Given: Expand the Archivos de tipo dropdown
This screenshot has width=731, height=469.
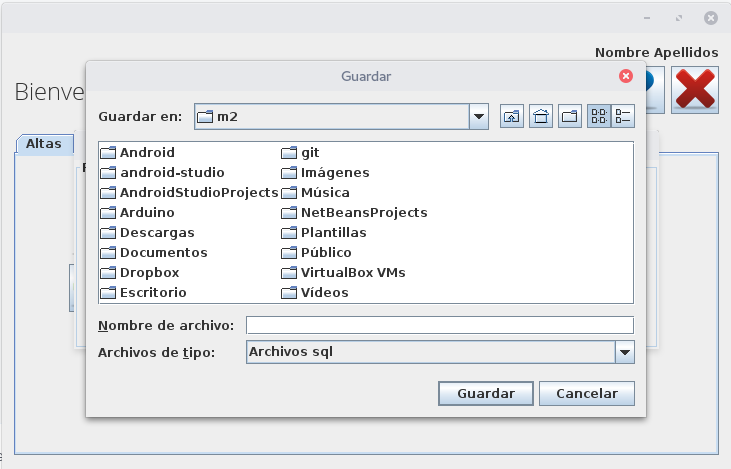Looking at the screenshot, I should [625, 352].
